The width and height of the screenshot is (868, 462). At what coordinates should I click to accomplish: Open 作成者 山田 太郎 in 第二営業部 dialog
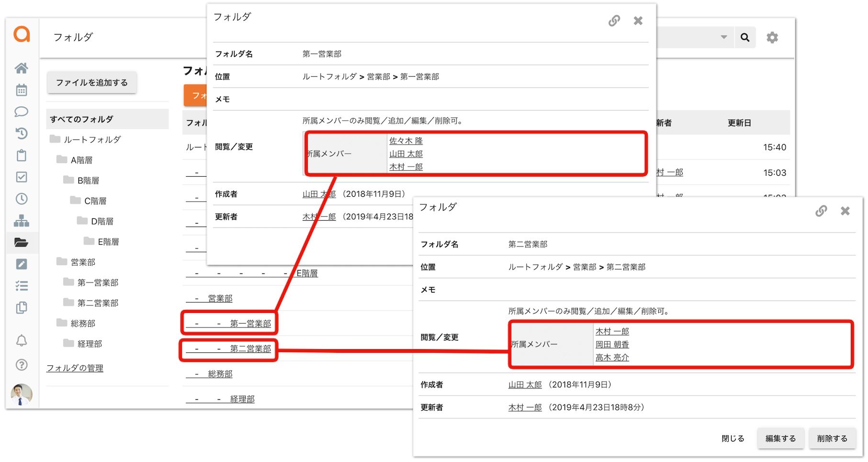click(525, 384)
